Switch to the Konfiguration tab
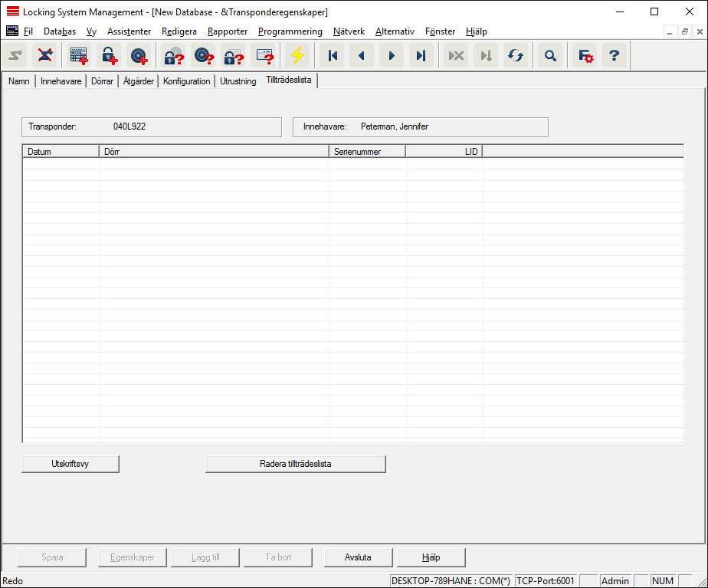Image resolution: width=708 pixels, height=588 pixels. tap(186, 81)
